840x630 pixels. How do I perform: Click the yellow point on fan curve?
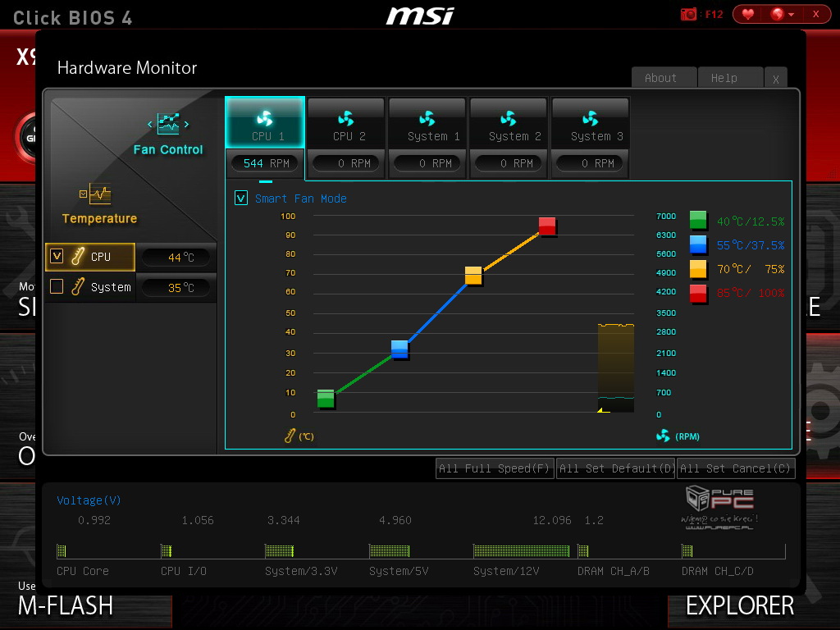click(x=473, y=275)
